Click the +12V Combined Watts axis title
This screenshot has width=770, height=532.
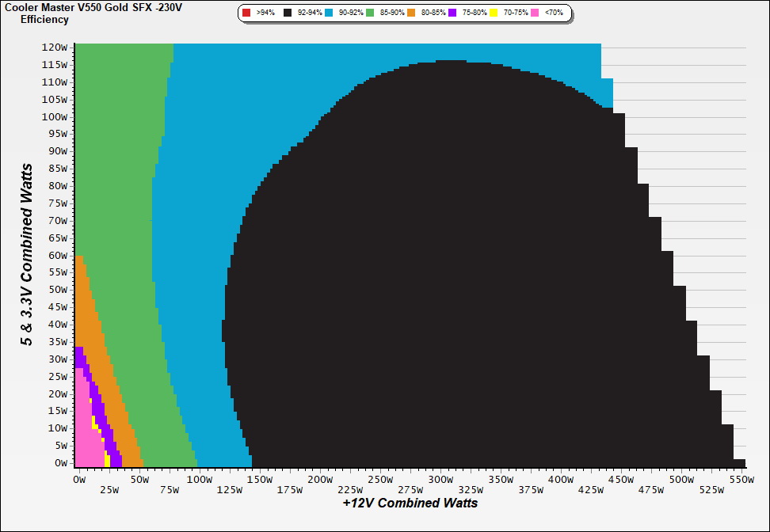(x=410, y=503)
